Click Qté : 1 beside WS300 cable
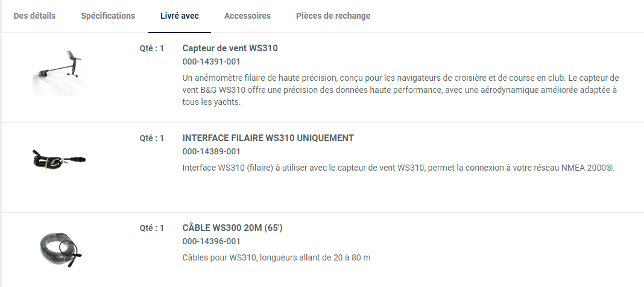 [151, 228]
